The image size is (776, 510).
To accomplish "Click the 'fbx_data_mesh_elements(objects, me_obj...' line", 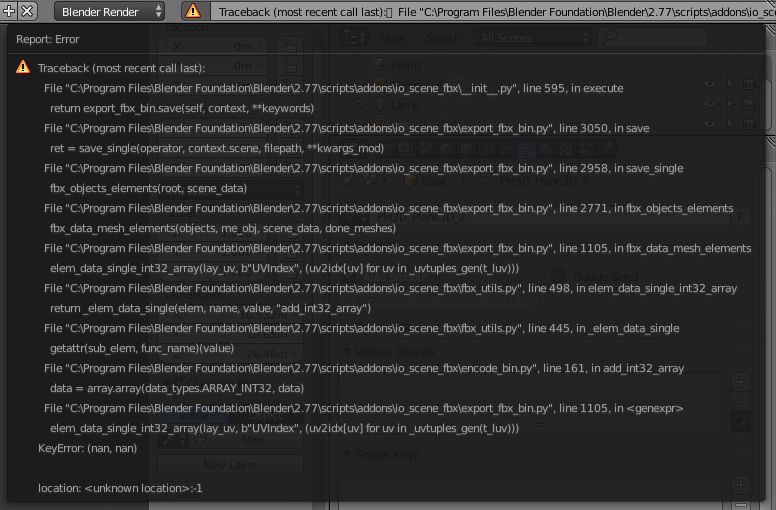I will [x=223, y=229].
